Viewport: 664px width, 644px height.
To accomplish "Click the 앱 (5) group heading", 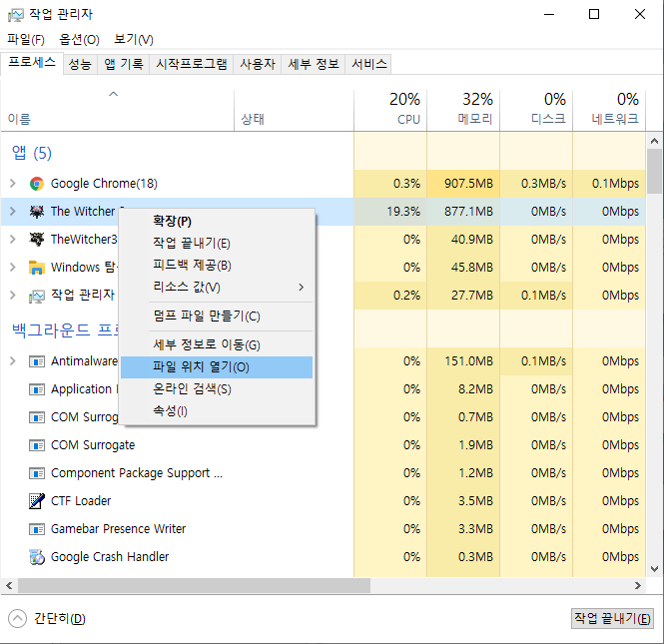I will coord(32,153).
